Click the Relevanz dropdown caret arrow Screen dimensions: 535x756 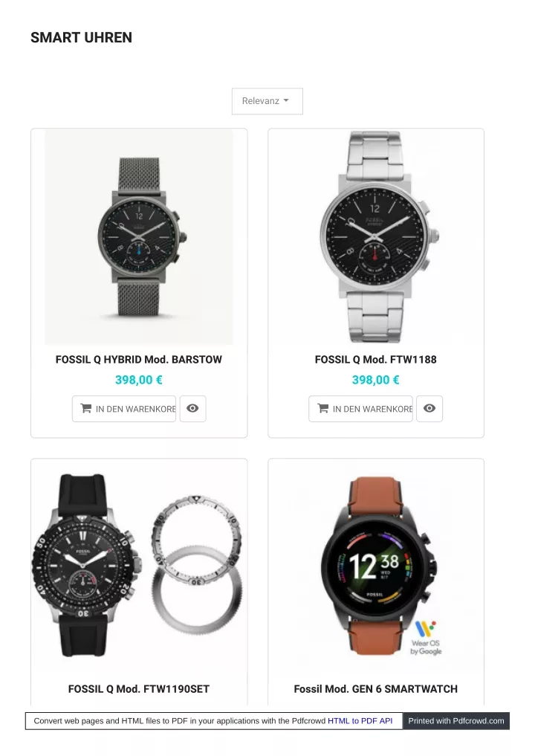pos(286,101)
